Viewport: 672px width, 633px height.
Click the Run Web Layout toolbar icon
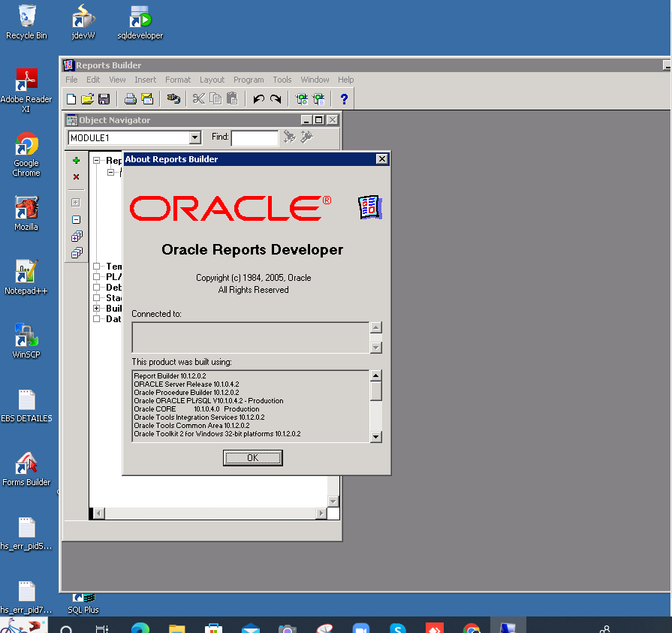click(x=302, y=99)
